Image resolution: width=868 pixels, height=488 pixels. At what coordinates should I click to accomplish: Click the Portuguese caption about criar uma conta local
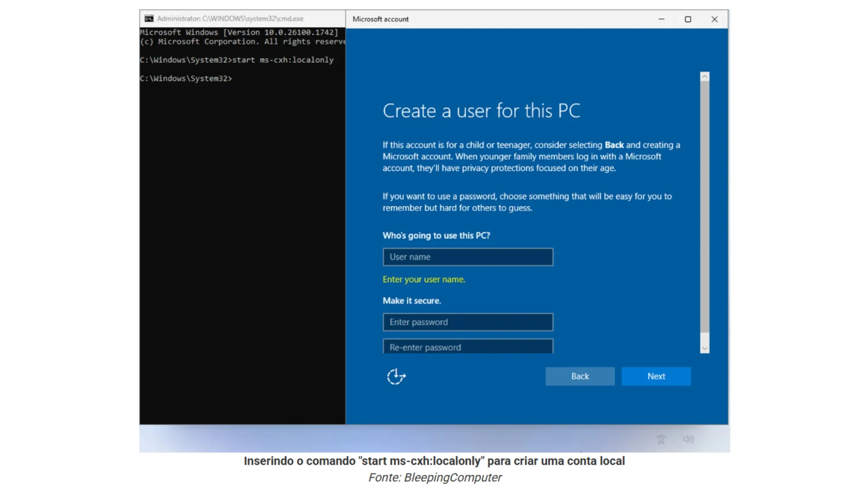(x=434, y=461)
